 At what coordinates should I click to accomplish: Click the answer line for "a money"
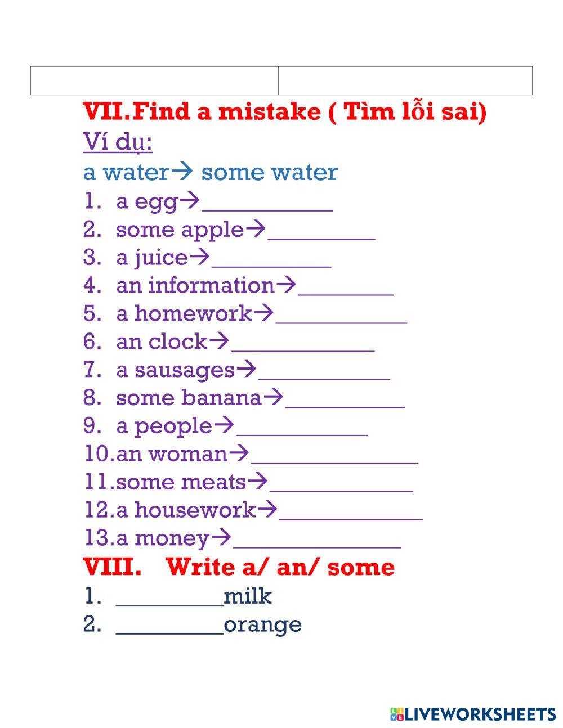tap(316, 540)
